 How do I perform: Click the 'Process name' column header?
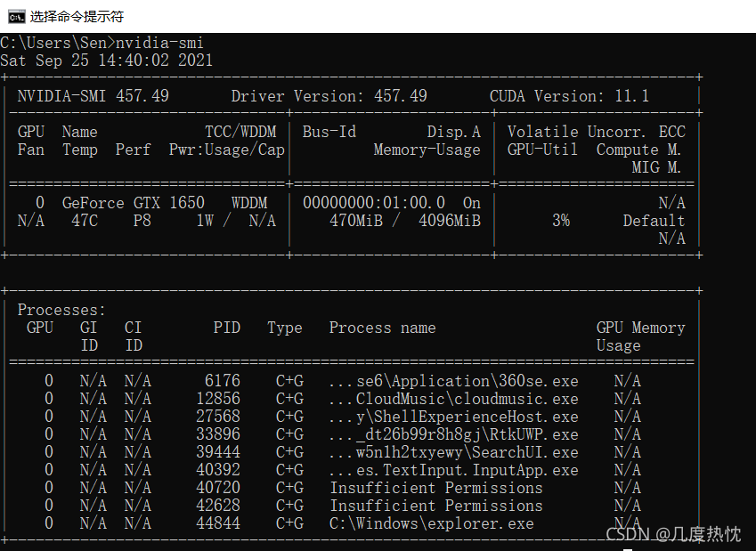(382, 328)
